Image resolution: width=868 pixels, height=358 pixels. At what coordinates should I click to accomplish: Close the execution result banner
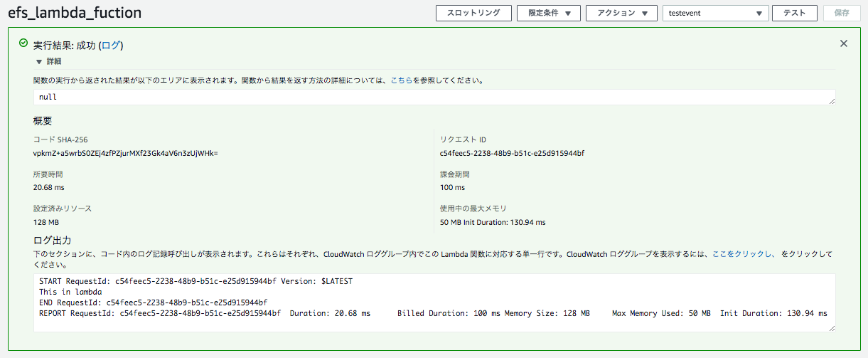(x=844, y=43)
